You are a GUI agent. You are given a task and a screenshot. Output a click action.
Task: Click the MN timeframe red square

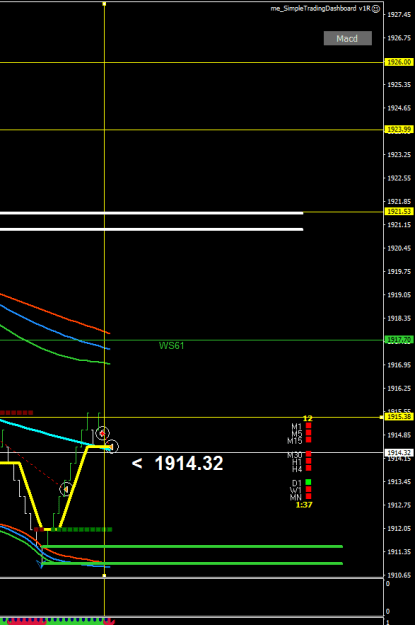[308, 497]
